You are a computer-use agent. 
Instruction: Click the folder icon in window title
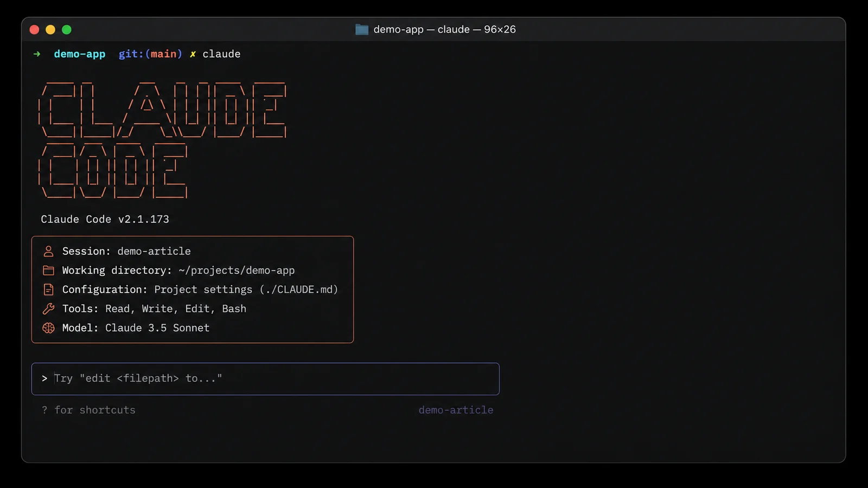(x=362, y=29)
